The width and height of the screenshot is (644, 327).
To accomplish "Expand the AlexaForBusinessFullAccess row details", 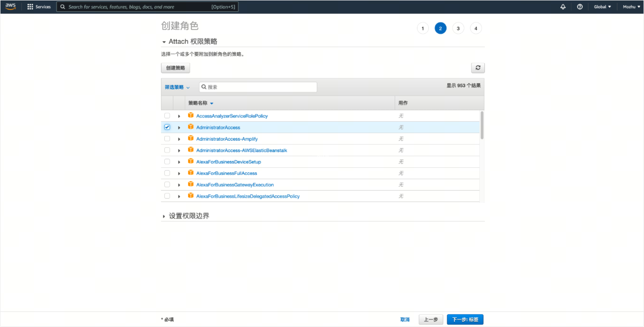I will 179,173.
